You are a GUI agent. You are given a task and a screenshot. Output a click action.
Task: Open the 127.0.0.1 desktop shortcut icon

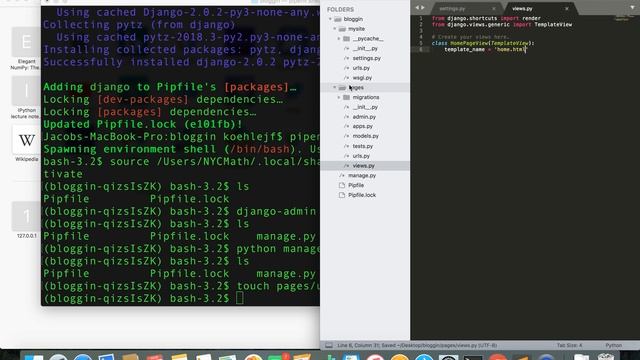tap(27, 216)
